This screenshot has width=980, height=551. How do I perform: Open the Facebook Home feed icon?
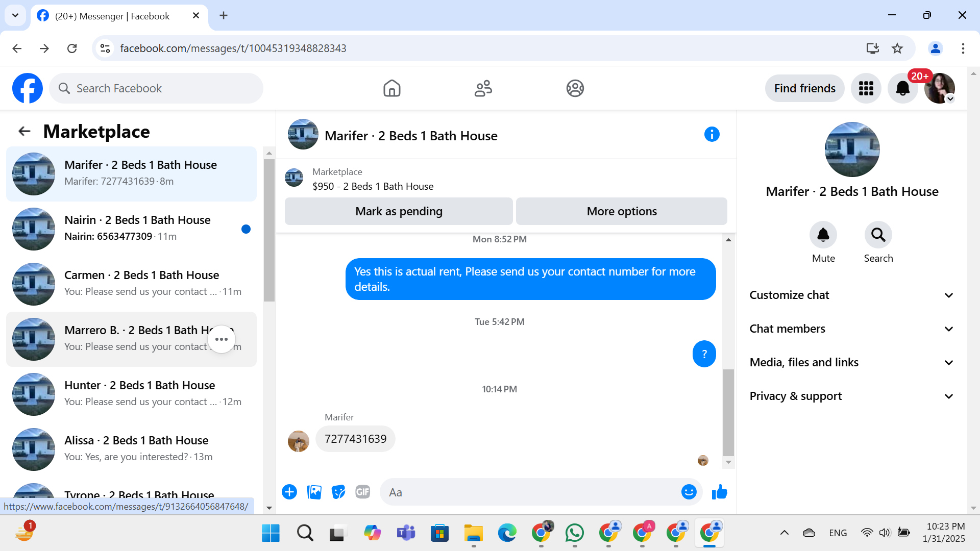(x=392, y=88)
